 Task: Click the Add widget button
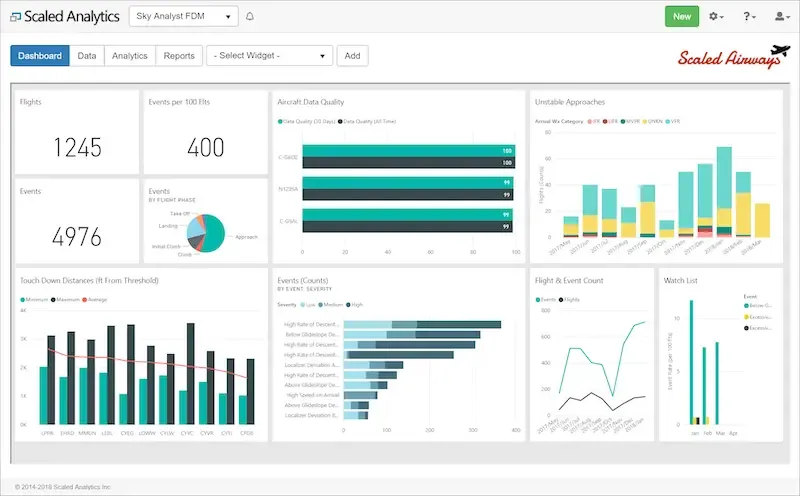[x=352, y=56]
